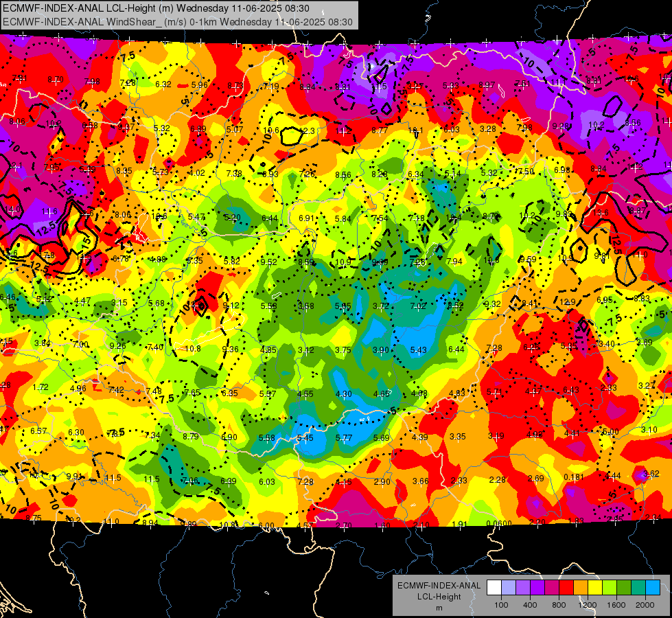The width and height of the screenshot is (672, 618).
Task: Click the legend label 800
Action: (559, 605)
